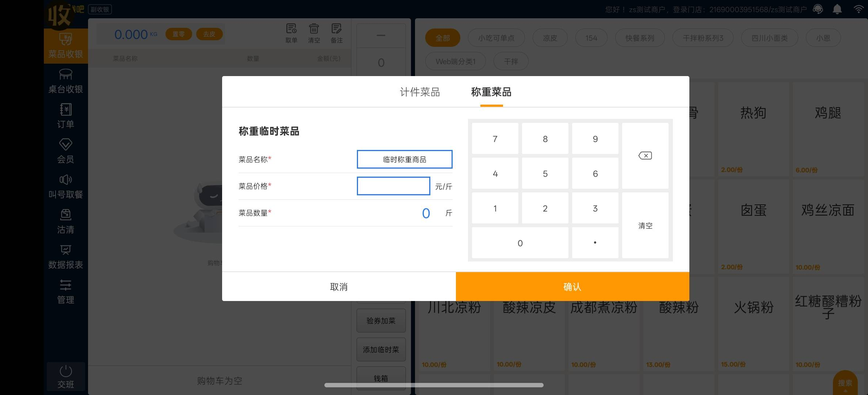Click the 备注 note icon
868x395 pixels.
(x=336, y=29)
